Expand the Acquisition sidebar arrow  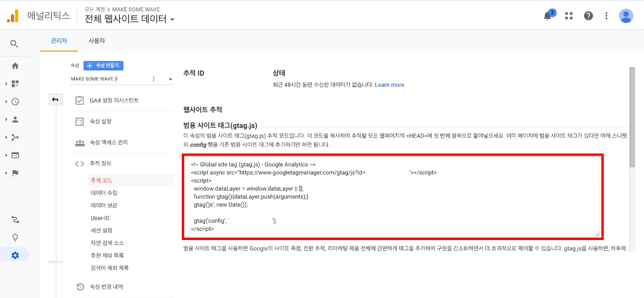pos(6,137)
